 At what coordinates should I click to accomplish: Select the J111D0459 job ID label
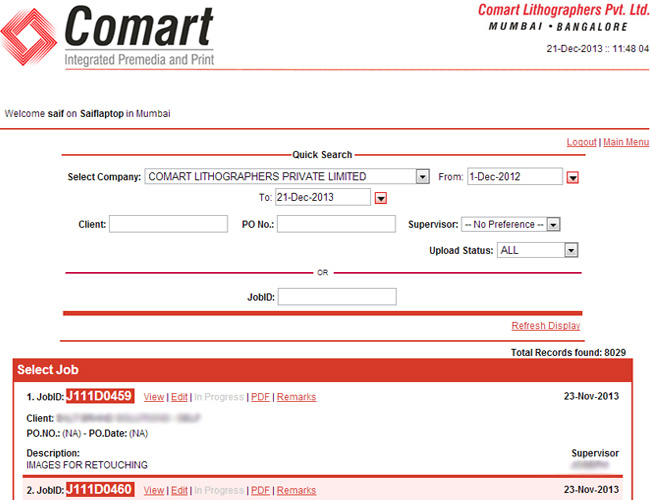[99, 396]
